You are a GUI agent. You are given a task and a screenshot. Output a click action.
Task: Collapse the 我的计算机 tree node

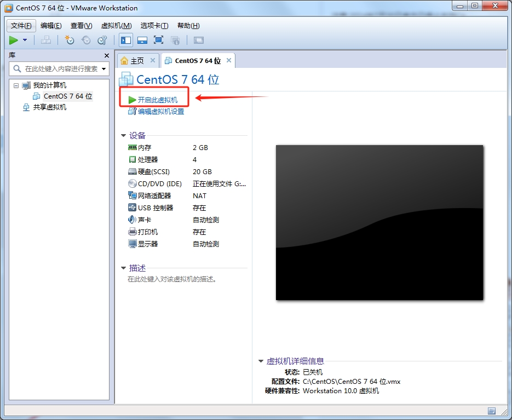click(16, 85)
